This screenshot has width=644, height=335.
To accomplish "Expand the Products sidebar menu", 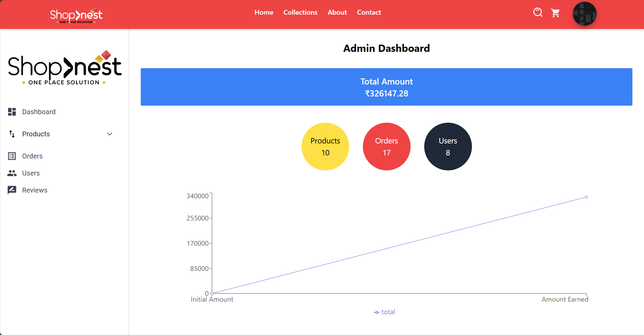I will tap(109, 134).
